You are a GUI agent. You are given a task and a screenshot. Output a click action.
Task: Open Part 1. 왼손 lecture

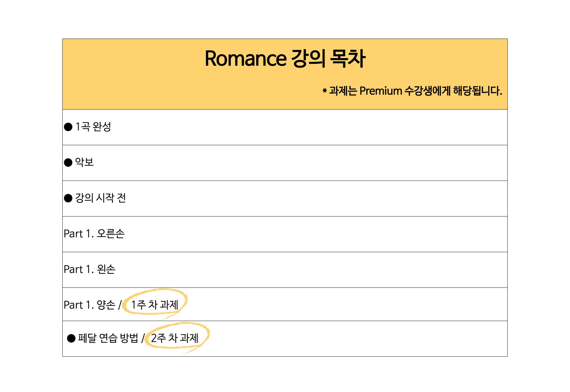tap(285, 270)
